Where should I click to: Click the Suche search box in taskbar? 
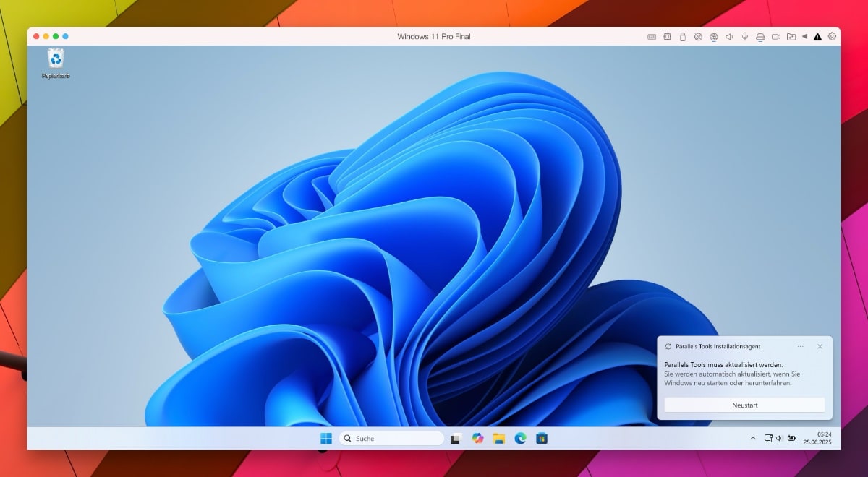pos(391,438)
